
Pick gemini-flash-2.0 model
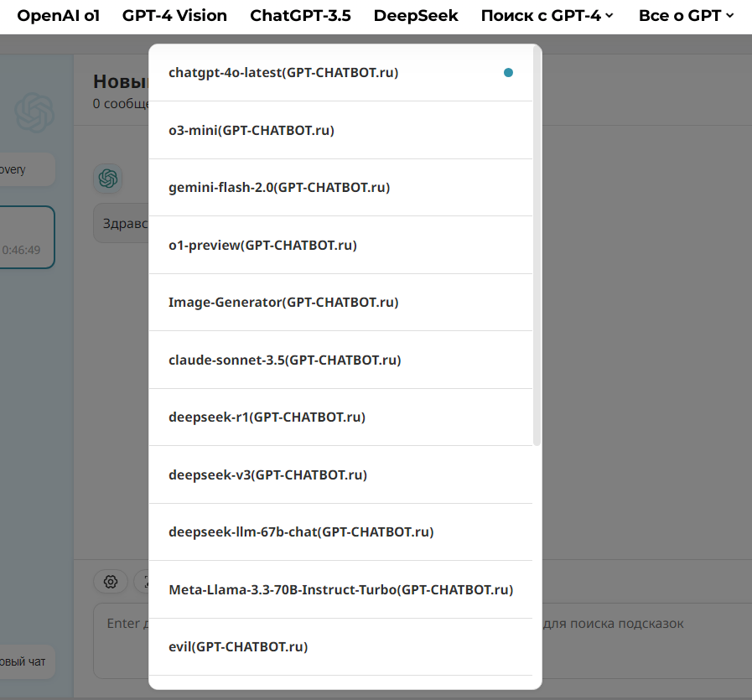pos(340,188)
